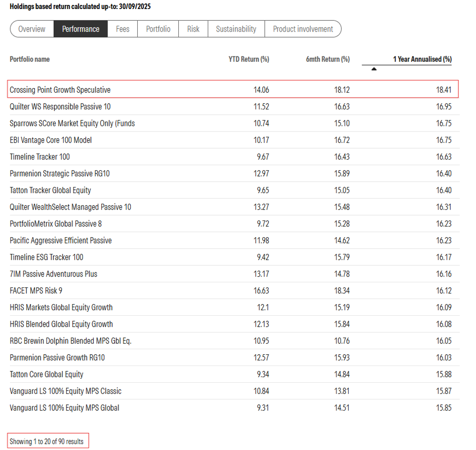Open the Product involvement tab
Viewport: 476px width, 450px height.
pyautogui.click(x=303, y=29)
